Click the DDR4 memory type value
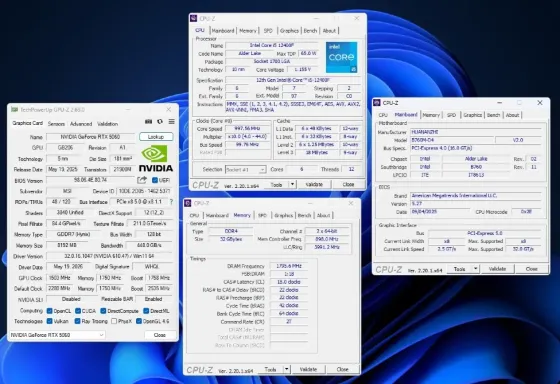 [x=231, y=231]
